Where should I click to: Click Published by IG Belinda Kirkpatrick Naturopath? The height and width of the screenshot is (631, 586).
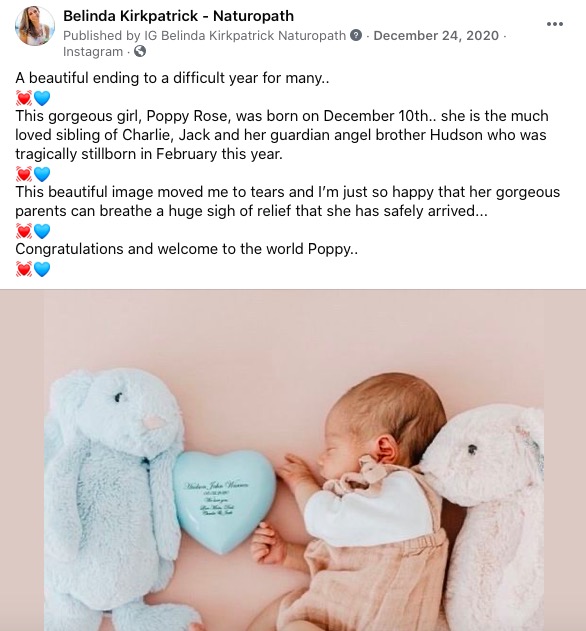(x=204, y=35)
